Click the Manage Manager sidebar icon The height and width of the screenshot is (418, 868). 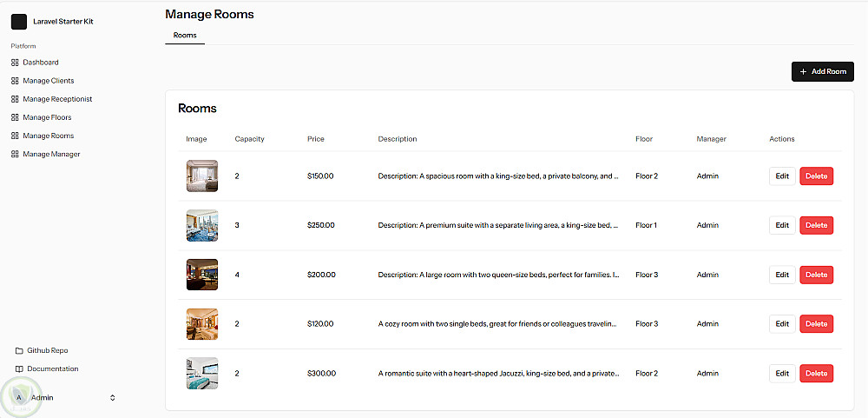tap(15, 154)
